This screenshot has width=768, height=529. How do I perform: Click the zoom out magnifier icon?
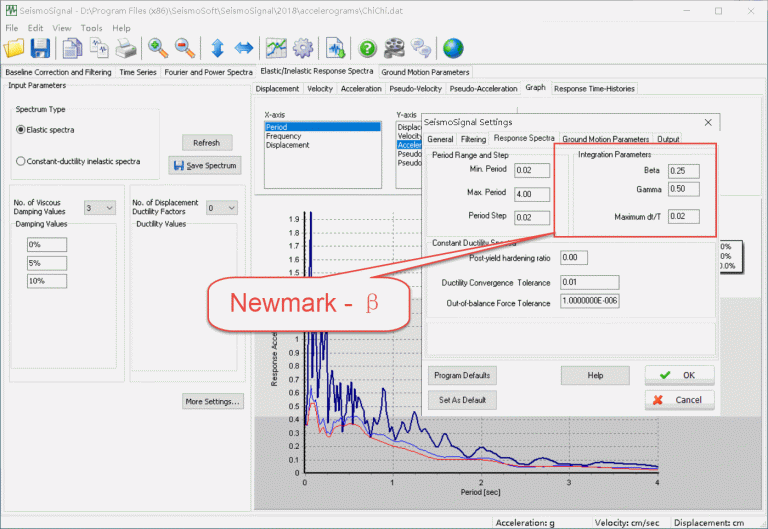[x=185, y=47]
